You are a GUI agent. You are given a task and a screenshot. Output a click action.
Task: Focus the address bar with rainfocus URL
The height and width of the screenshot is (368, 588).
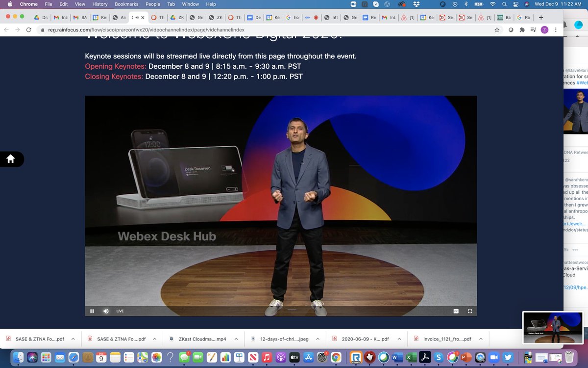click(x=265, y=30)
